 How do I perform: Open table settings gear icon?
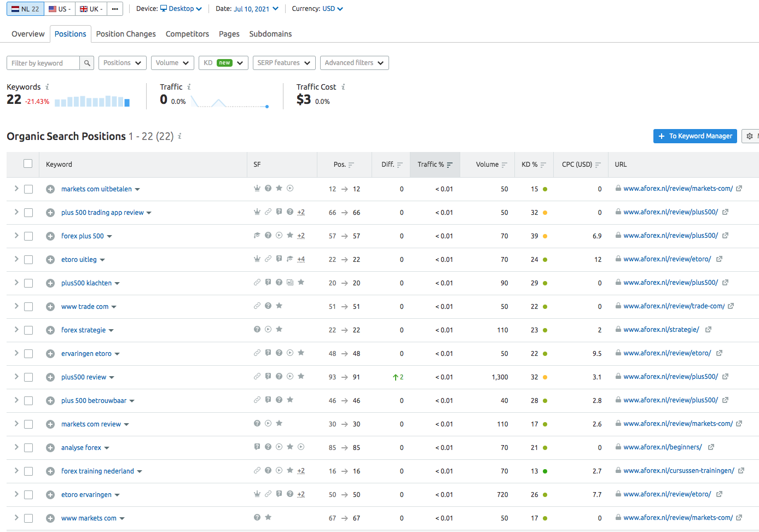(750, 136)
